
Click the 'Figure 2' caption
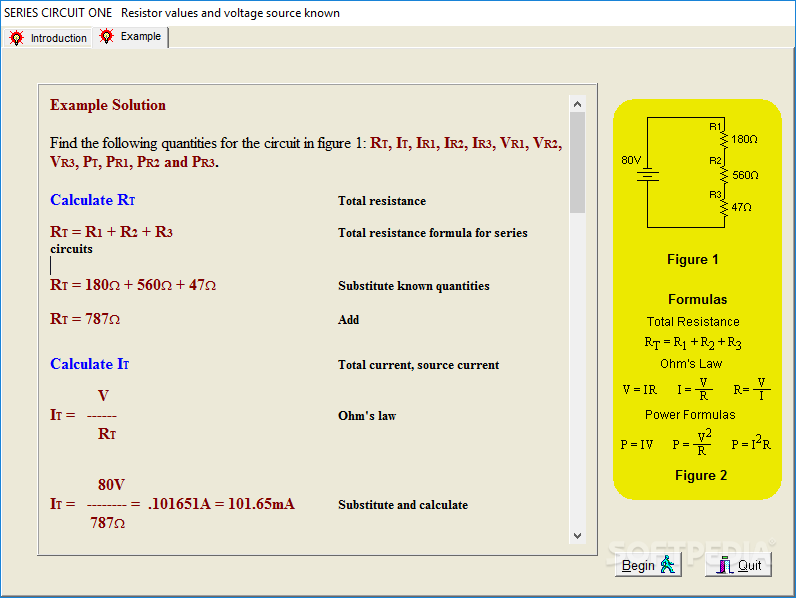701,475
